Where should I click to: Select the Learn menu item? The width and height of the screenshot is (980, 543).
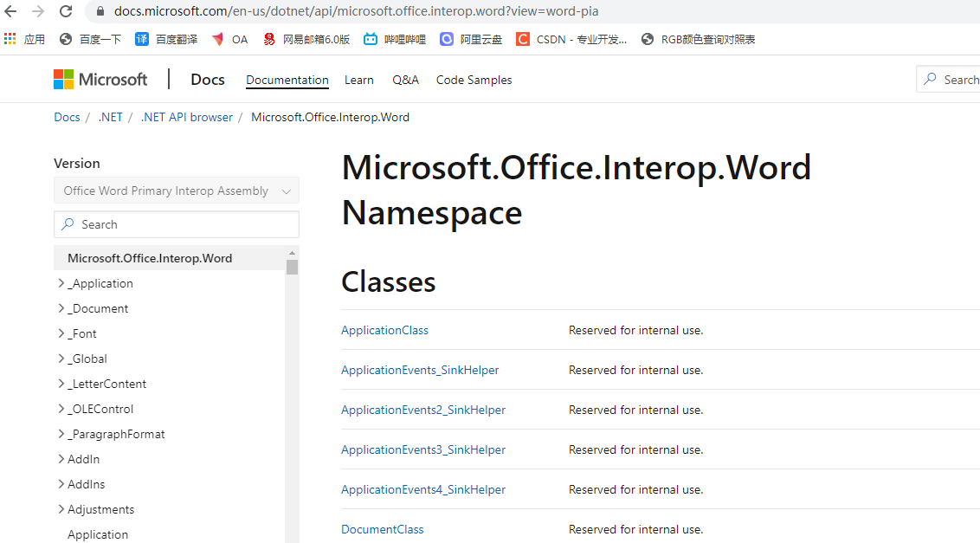pos(358,80)
